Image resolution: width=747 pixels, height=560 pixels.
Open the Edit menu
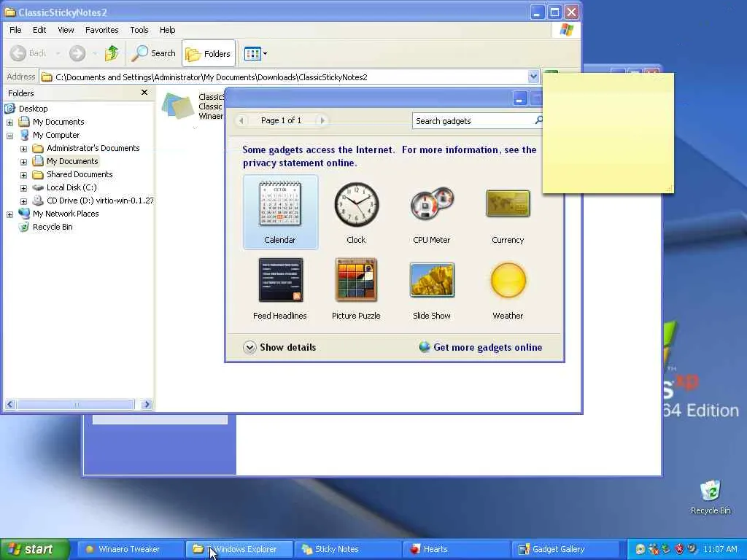39,29
